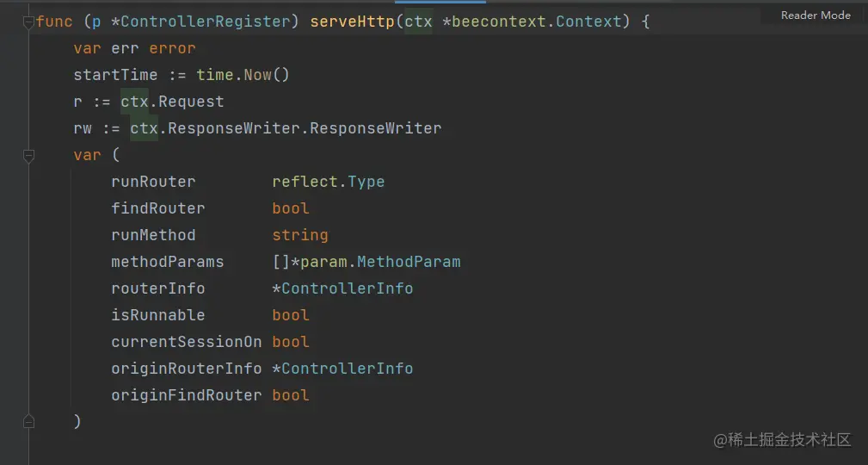The height and width of the screenshot is (465, 868).
Task: Click the beecontext package reference
Action: click(499, 22)
